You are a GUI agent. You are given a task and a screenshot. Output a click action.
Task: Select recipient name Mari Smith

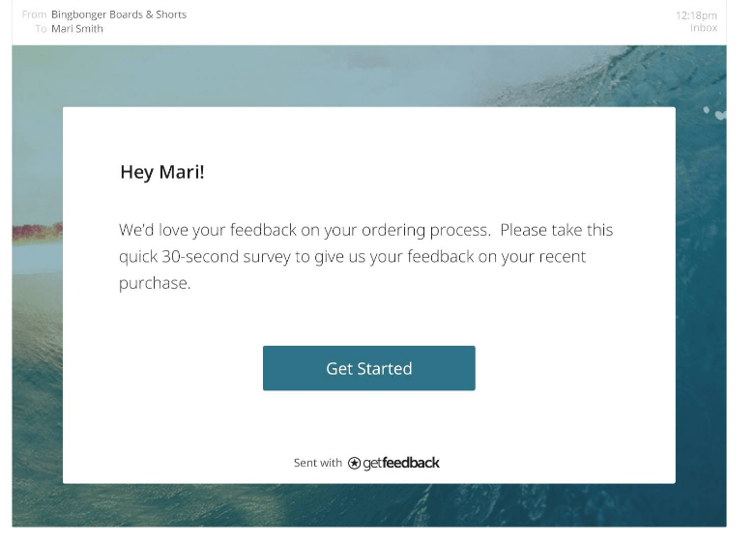click(x=77, y=29)
